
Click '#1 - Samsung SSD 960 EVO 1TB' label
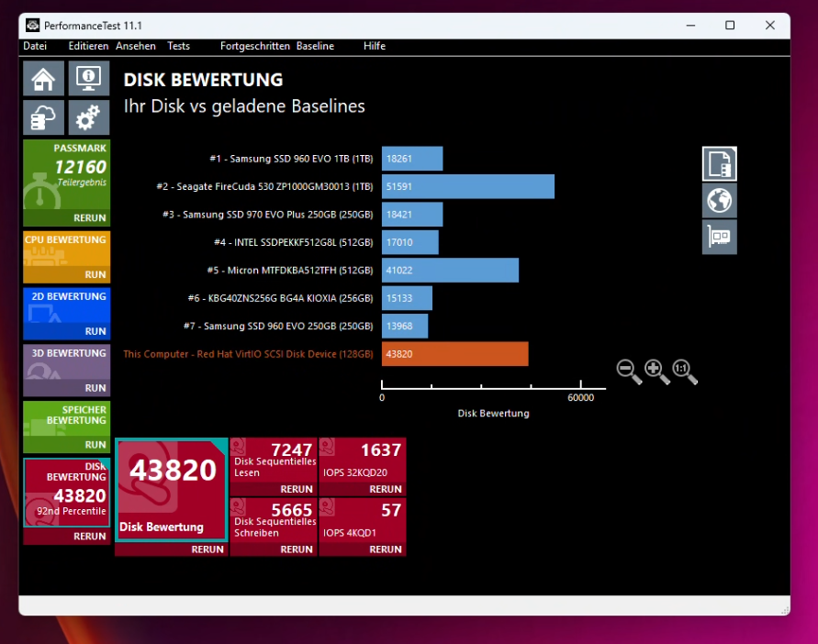[291, 159]
